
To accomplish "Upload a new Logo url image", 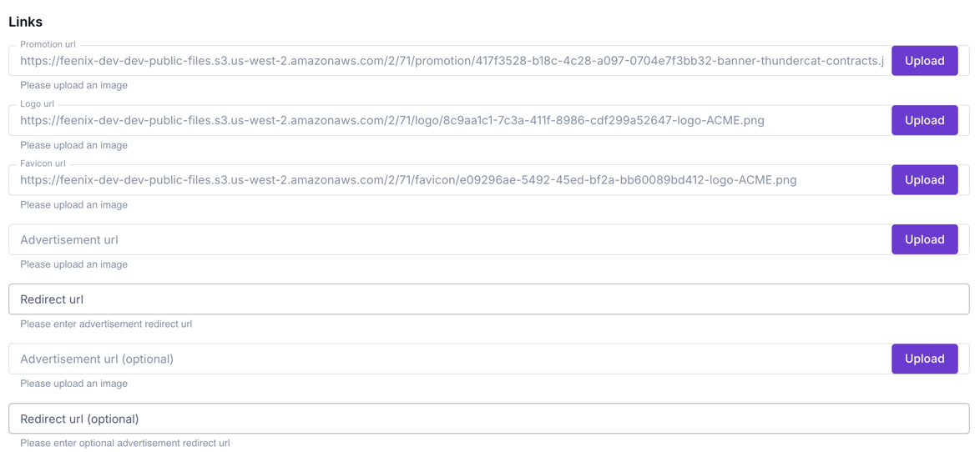I will 924,120.
